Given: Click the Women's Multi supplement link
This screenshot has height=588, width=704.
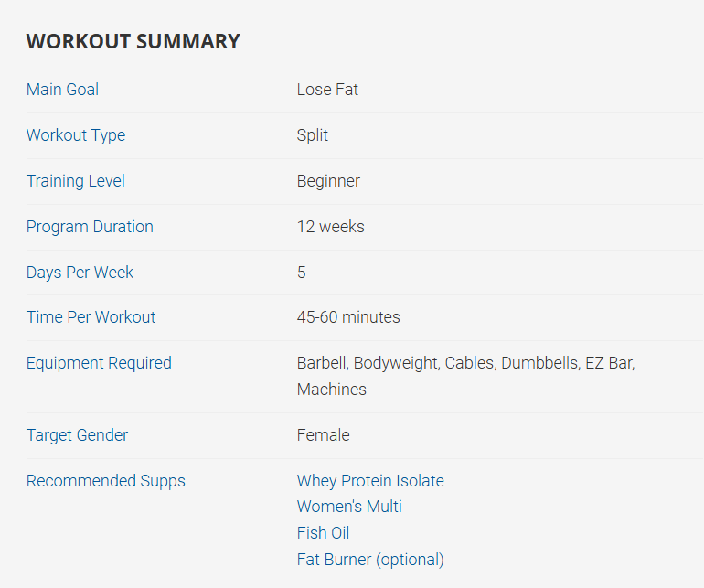Looking at the screenshot, I should [349, 507].
